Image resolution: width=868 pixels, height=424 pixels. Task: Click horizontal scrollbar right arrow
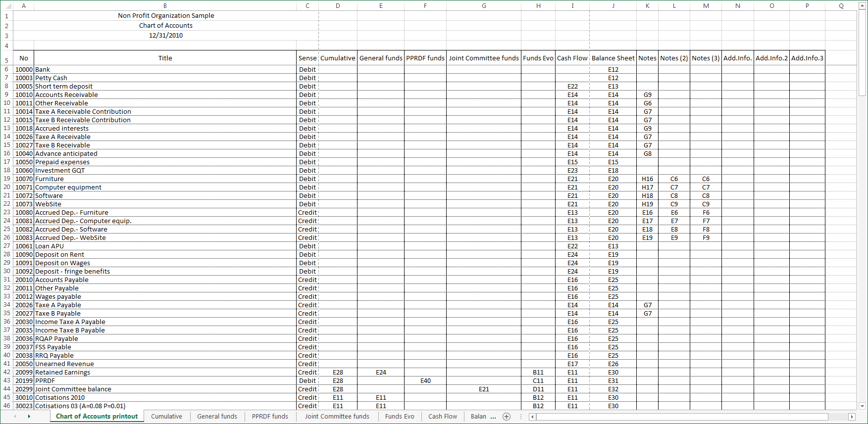tap(852, 417)
